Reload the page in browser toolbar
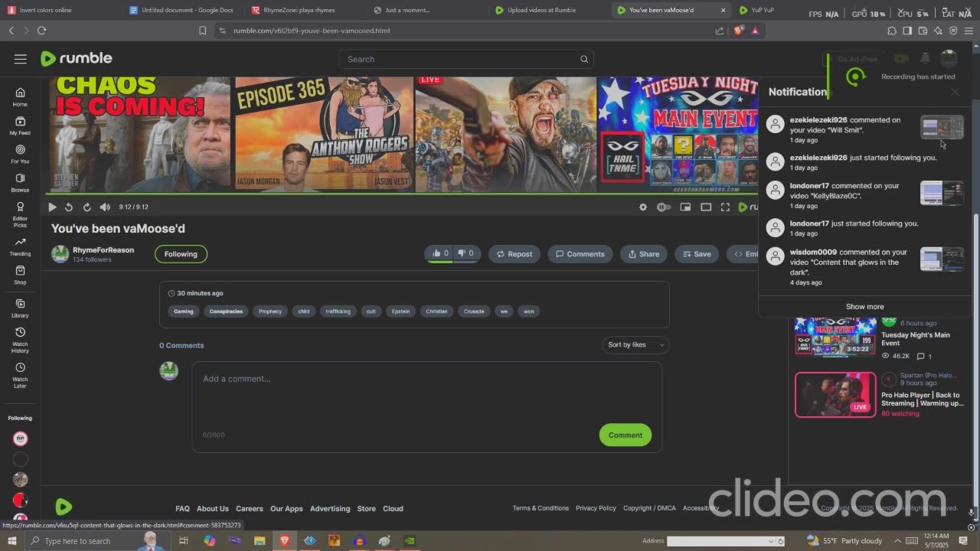The width and height of the screenshot is (980, 551). 41,31
